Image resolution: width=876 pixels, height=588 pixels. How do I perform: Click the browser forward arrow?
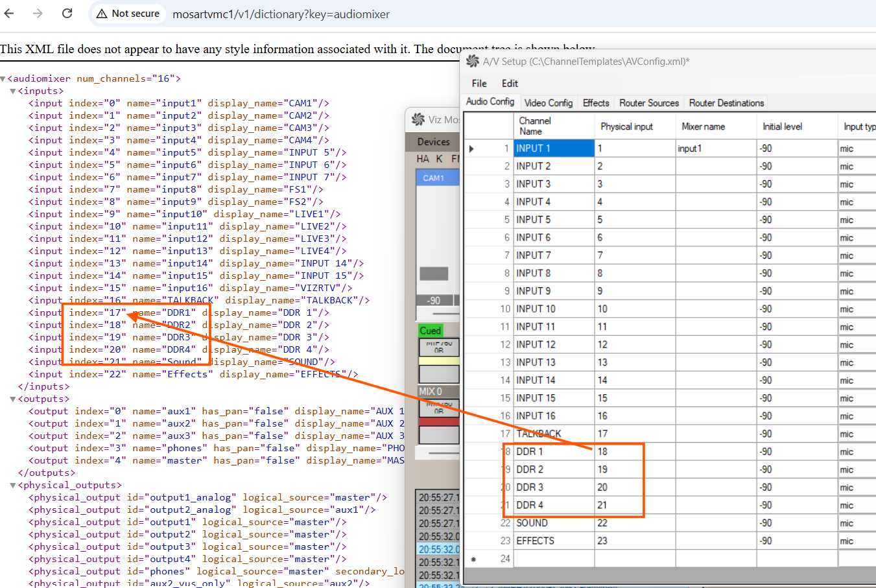click(38, 14)
